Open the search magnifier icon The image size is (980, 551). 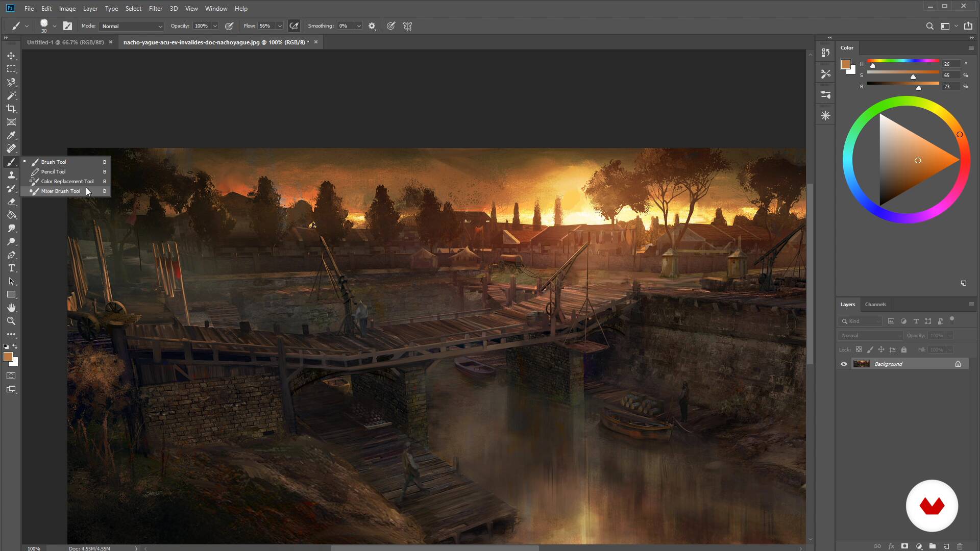pos(929,26)
